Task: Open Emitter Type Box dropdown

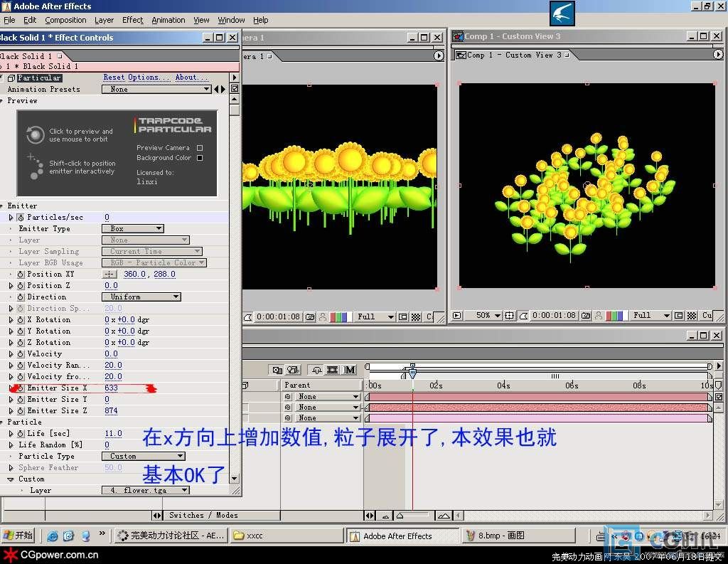Action: 133,228
